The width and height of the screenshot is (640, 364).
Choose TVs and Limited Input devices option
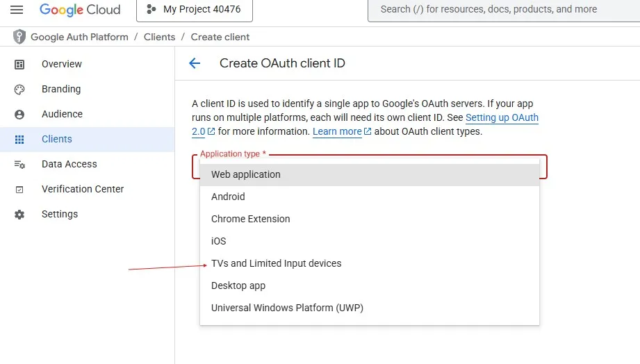276,263
